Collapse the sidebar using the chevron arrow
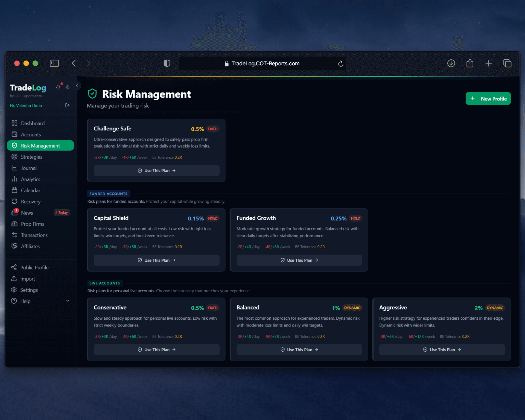This screenshot has height=420, width=525. (77, 86)
